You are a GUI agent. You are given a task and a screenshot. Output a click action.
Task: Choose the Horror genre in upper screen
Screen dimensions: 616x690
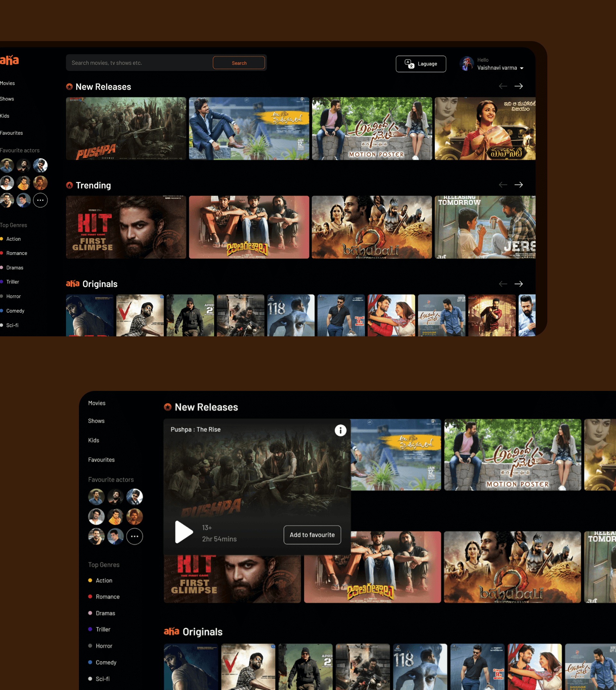(x=11, y=296)
